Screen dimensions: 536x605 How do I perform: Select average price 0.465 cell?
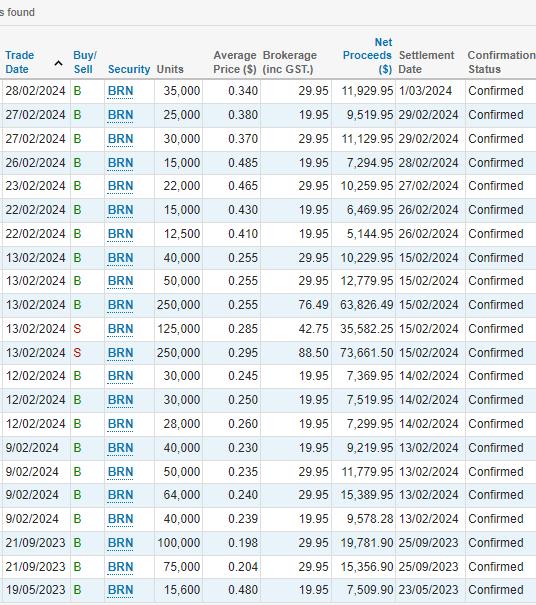click(243, 186)
